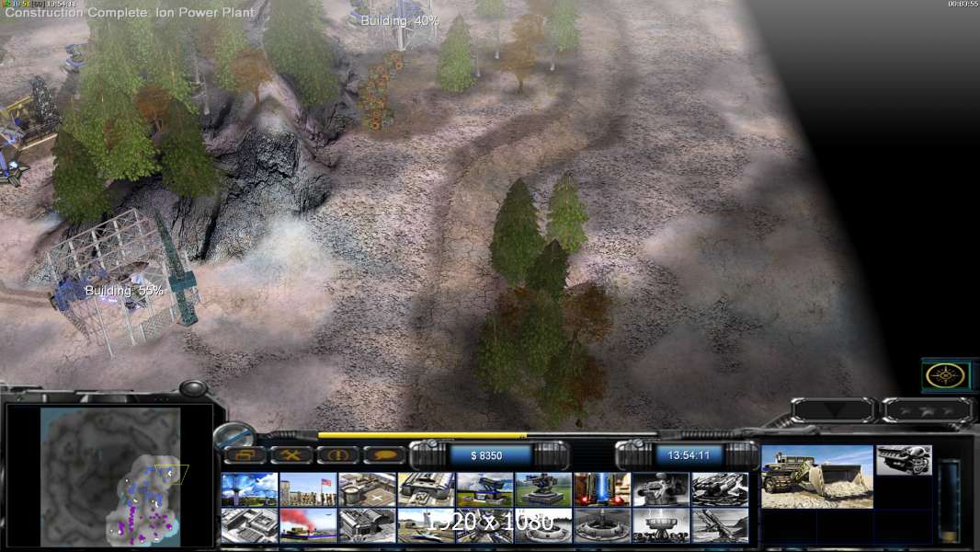Click the yellow viewport outline on minimap

click(x=171, y=474)
